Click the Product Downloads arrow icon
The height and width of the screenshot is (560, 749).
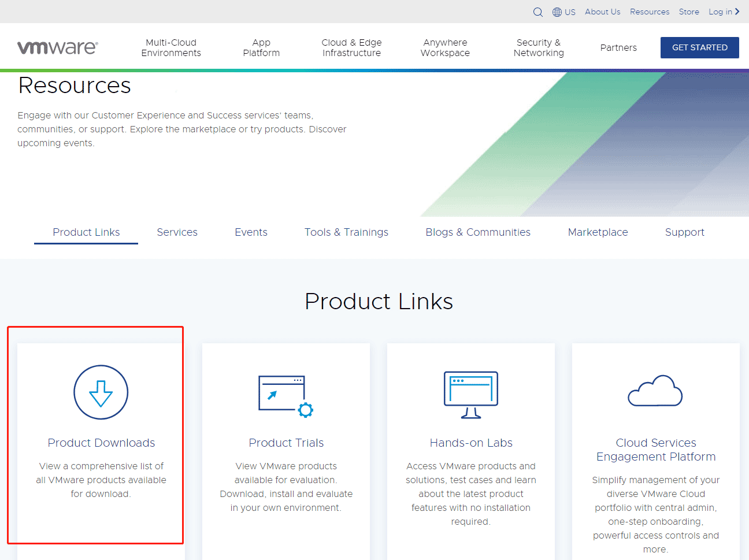[101, 392]
